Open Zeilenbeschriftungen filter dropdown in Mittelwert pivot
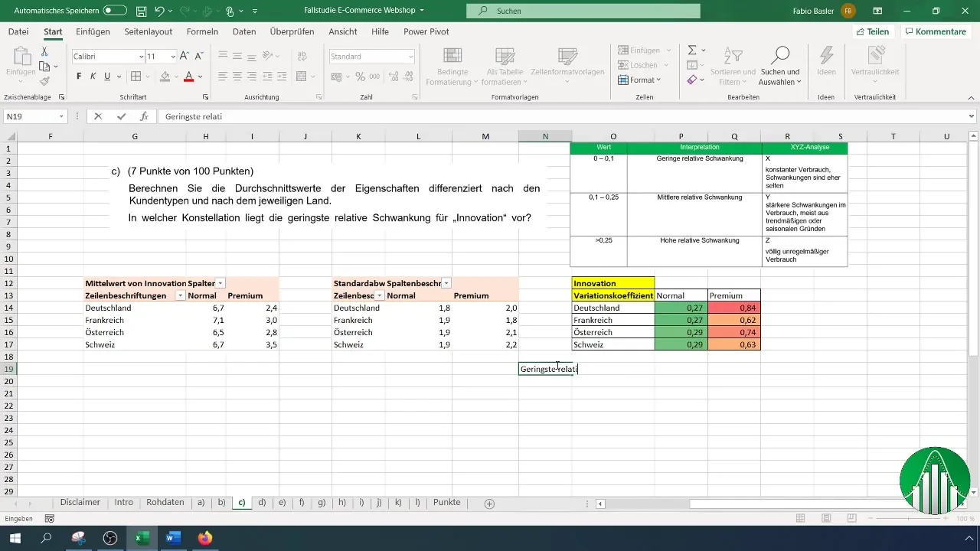 coord(181,295)
